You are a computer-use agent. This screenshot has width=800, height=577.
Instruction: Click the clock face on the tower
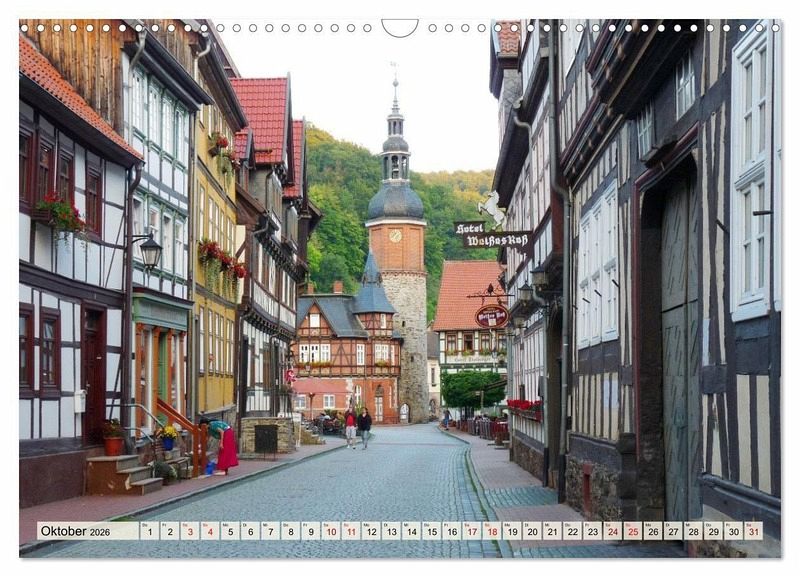point(395,236)
